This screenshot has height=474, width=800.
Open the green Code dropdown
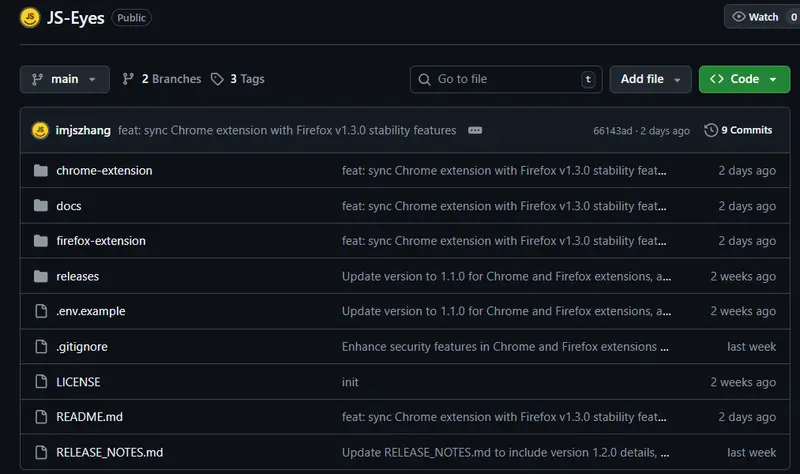744,79
